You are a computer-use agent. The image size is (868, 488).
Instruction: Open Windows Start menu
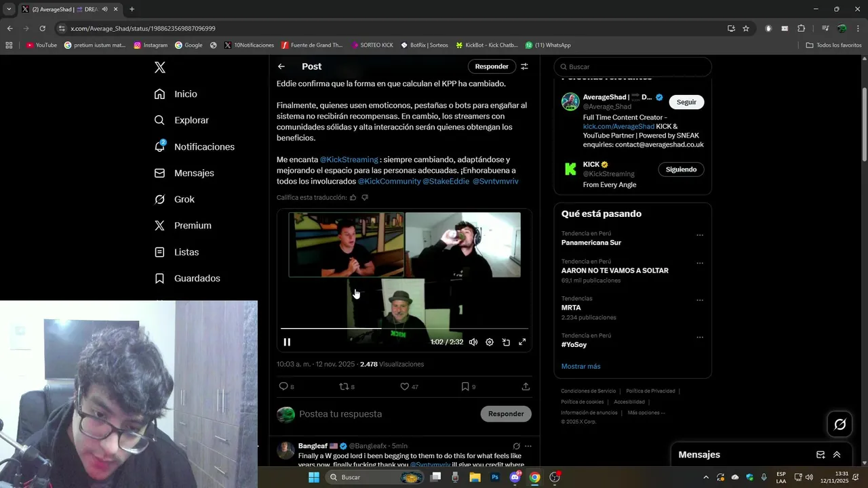(x=314, y=477)
